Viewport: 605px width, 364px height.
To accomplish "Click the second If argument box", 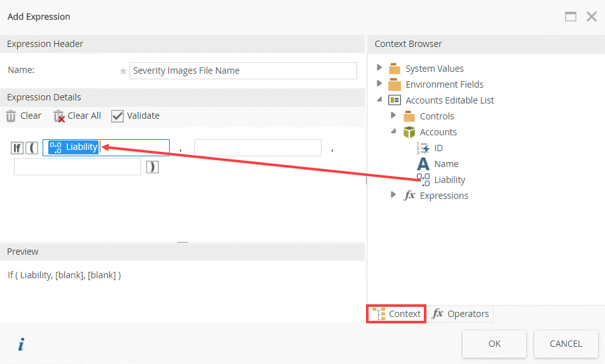I will coord(258,147).
